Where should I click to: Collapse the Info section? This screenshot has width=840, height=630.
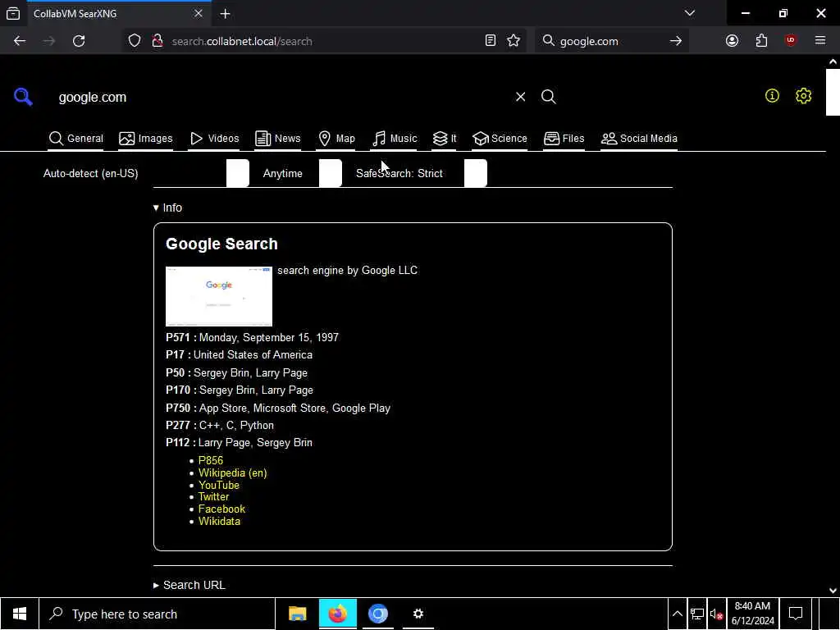(167, 208)
